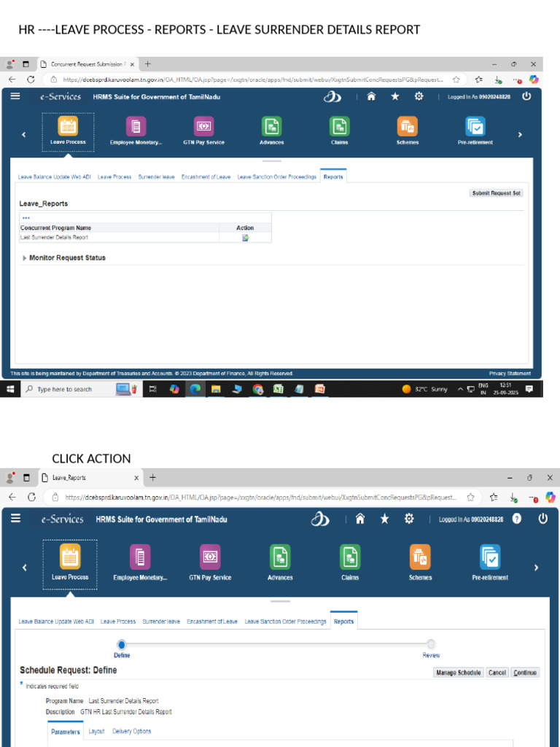Viewport: 560px width, 747px height.
Task: Open hamburger menu in upper e-Services header
Action: click(x=15, y=96)
